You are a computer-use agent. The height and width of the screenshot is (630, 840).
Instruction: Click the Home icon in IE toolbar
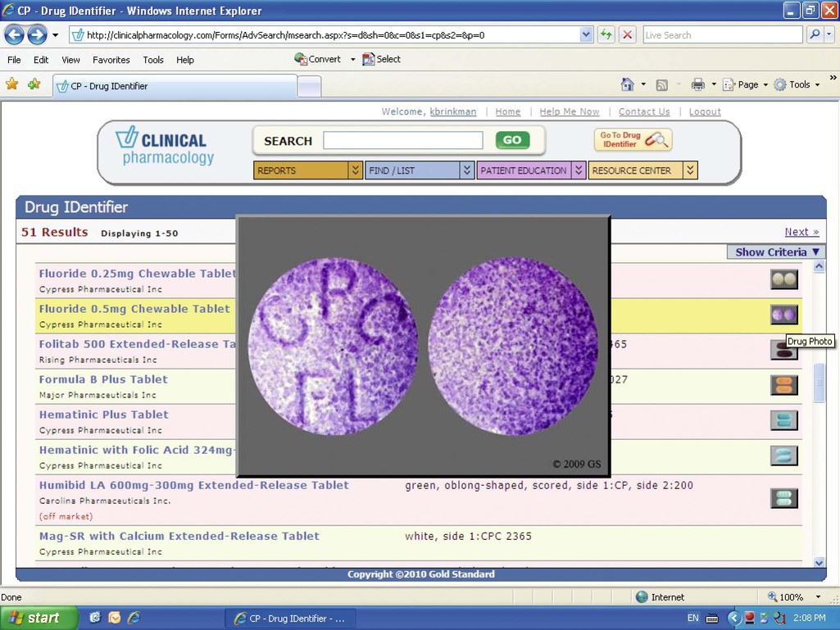628,84
